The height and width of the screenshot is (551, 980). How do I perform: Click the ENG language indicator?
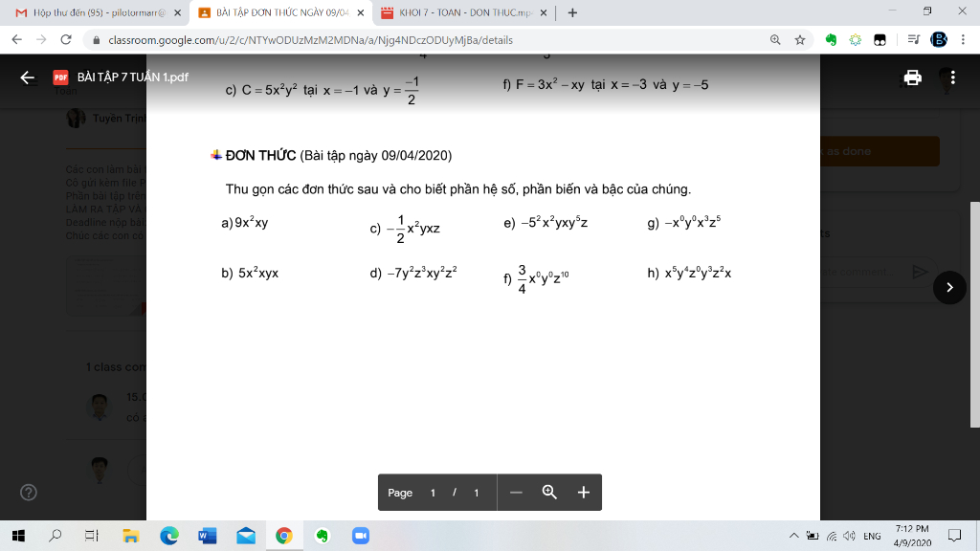(872, 536)
